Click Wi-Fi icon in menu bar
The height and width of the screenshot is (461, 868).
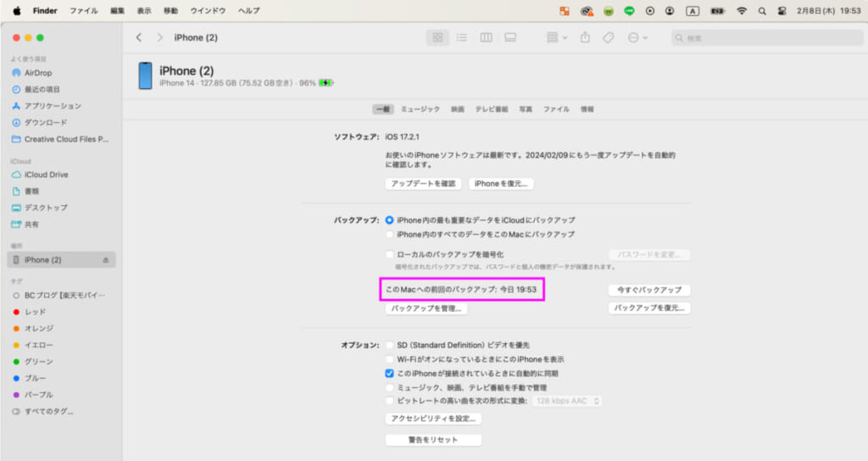(742, 10)
